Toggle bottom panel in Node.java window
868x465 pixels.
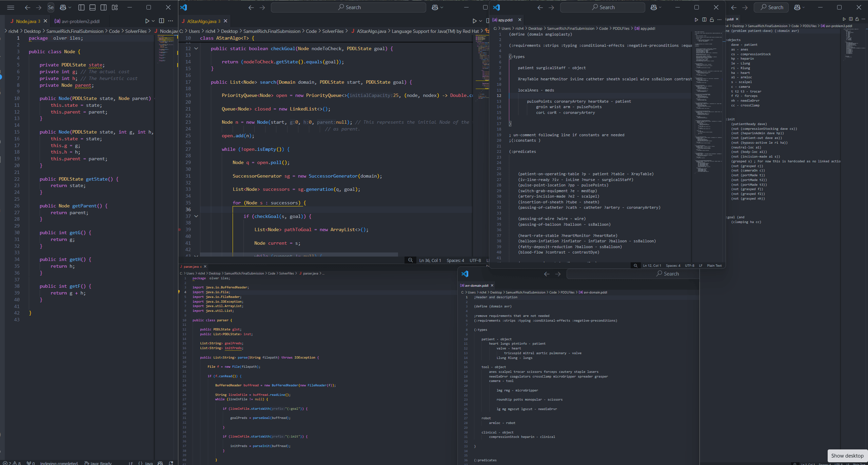click(x=93, y=7)
